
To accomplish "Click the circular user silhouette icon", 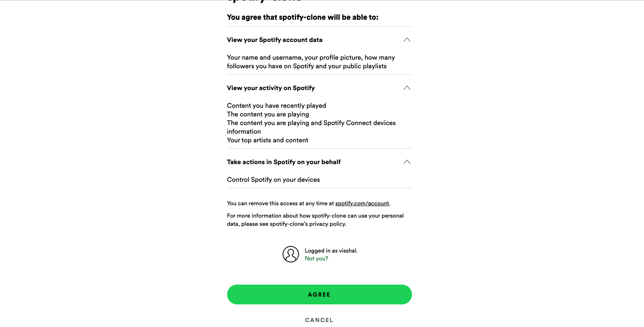I will [291, 254].
